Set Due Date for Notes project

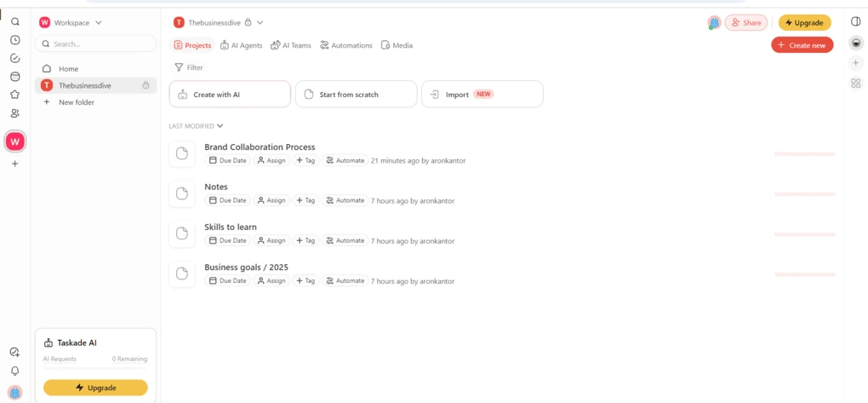[227, 200]
